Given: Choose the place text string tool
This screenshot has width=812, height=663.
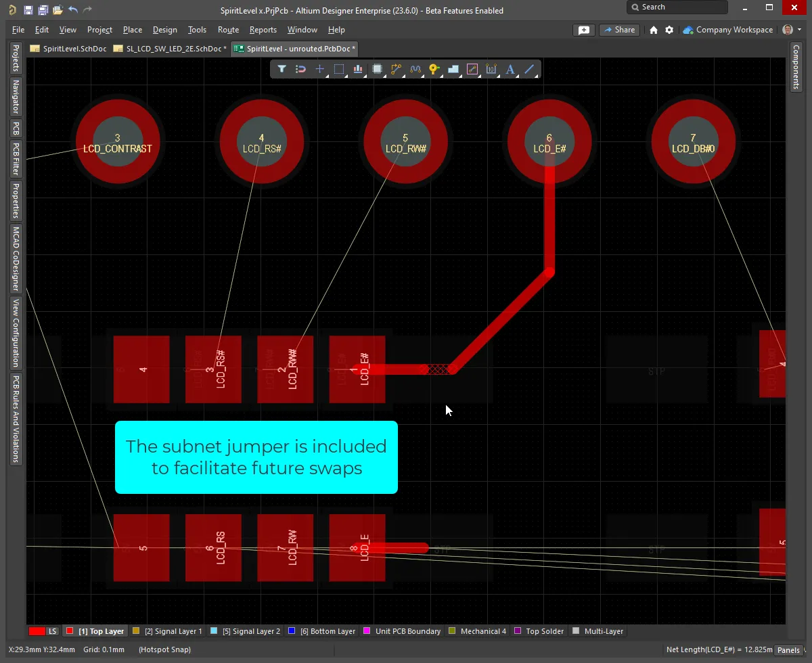Looking at the screenshot, I should (x=510, y=69).
